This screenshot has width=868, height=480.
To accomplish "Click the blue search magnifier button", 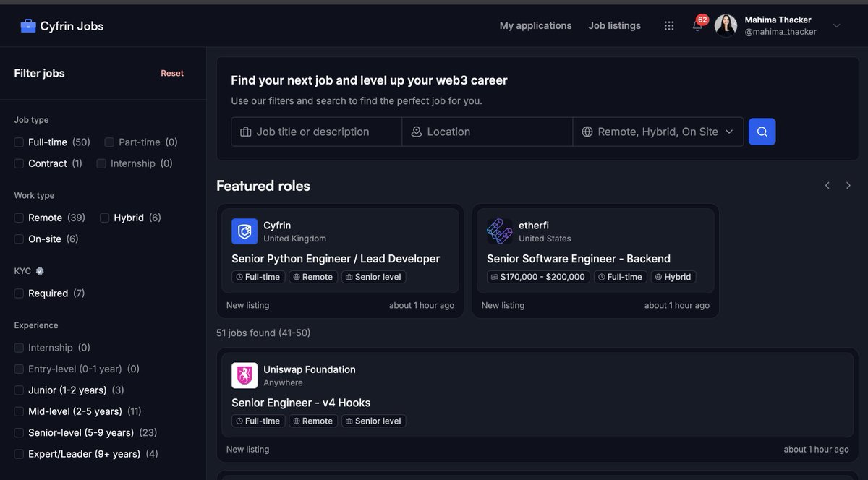I will pos(762,132).
